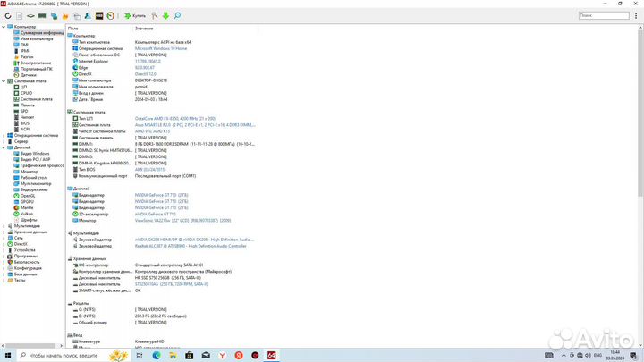This screenshot has width=644, height=362.
Task: Click the Купить (buy) button
Action: click(x=135, y=16)
